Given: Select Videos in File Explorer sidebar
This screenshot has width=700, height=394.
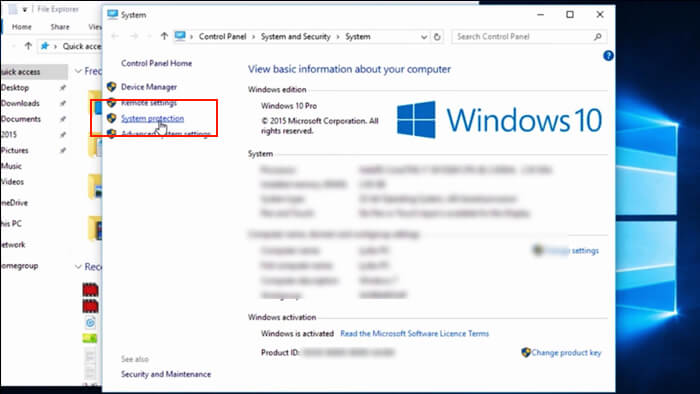Looking at the screenshot, I should (x=12, y=182).
